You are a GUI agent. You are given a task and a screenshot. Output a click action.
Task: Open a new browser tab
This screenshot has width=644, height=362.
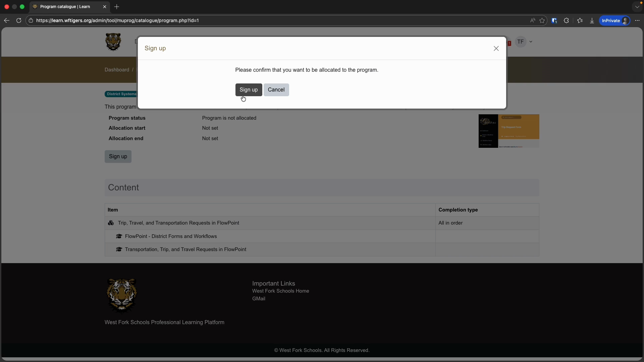(x=117, y=7)
